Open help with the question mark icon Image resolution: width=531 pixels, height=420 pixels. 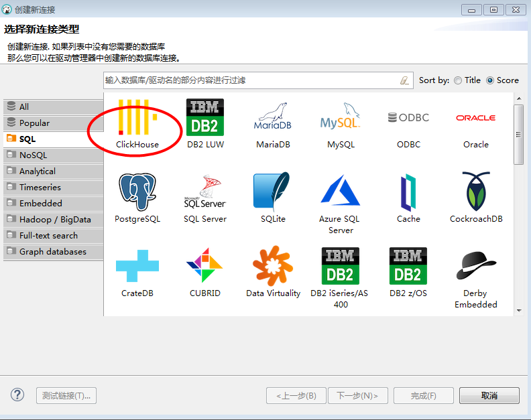pyautogui.click(x=17, y=395)
